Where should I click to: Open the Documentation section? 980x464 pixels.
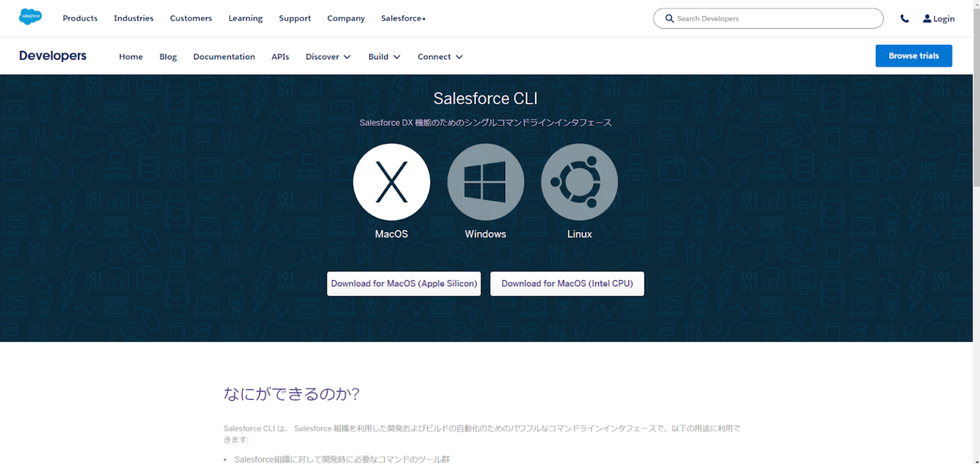click(224, 56)
